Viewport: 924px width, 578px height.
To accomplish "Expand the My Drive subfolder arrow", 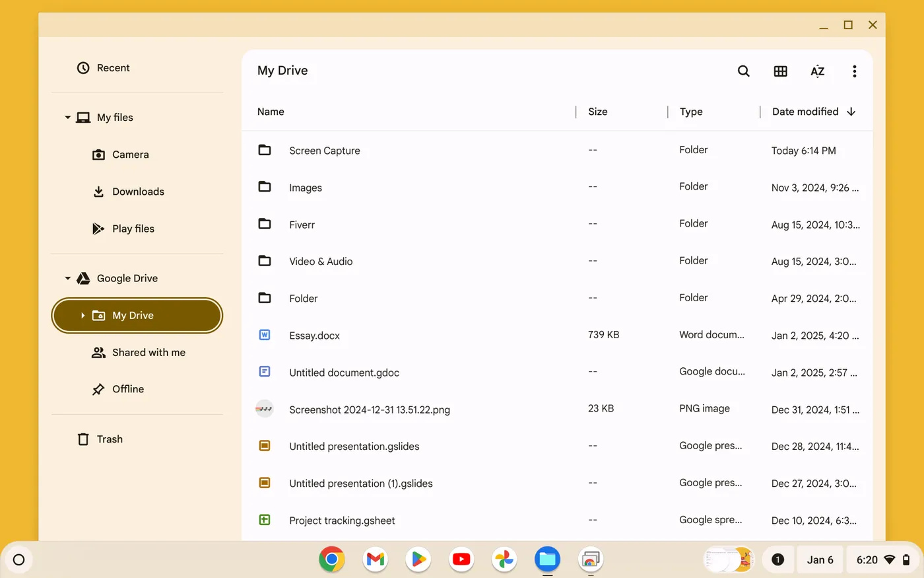I will (82, 316).
